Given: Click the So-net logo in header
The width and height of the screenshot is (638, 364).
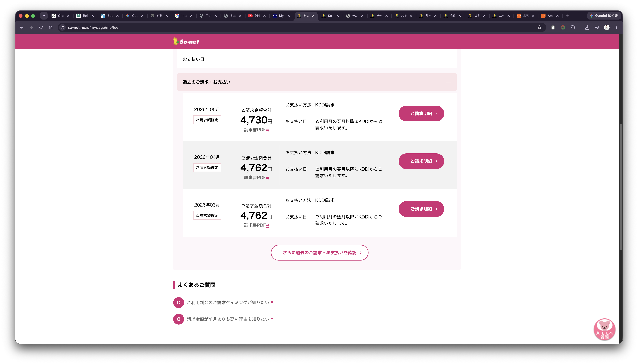Looking at the screenshot, I should (x=186, y=41).
